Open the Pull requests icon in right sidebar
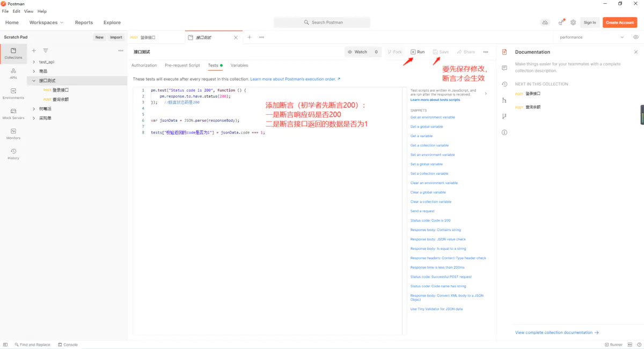 click(504, 116)
